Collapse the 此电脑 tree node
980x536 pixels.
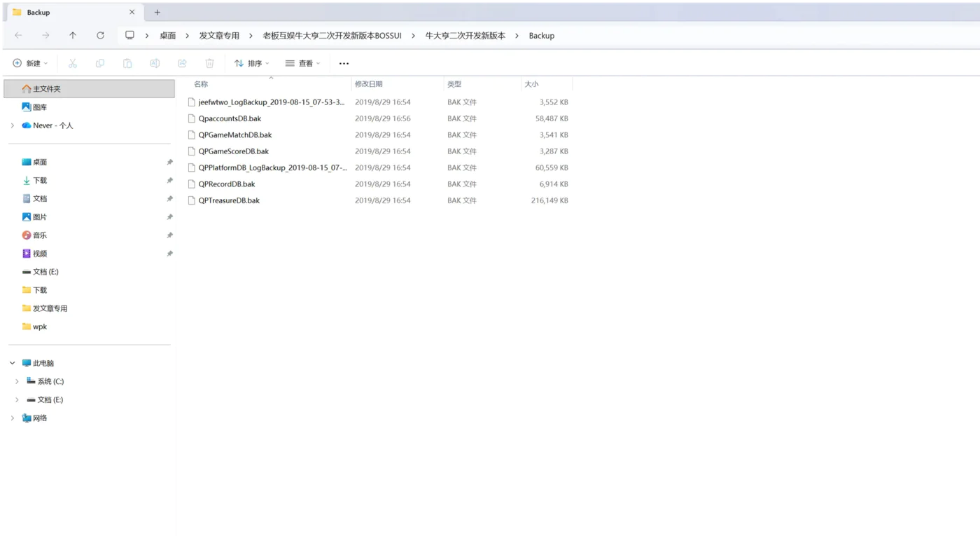tap(12, 363)
